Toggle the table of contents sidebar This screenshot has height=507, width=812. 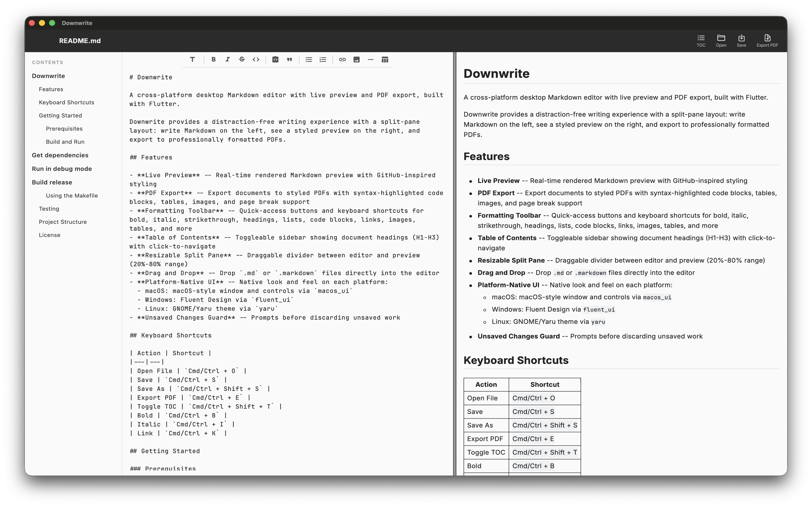(701, 40)
